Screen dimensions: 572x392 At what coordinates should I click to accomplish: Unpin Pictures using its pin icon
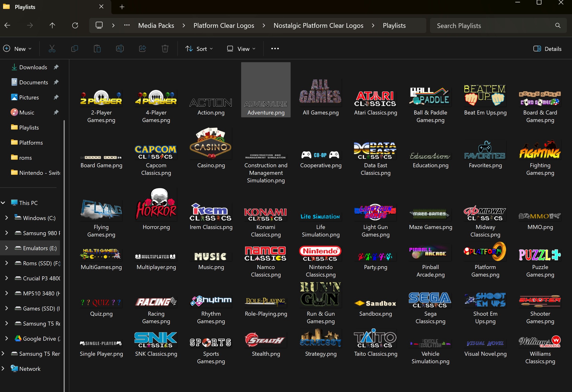[x=56, y=97]
